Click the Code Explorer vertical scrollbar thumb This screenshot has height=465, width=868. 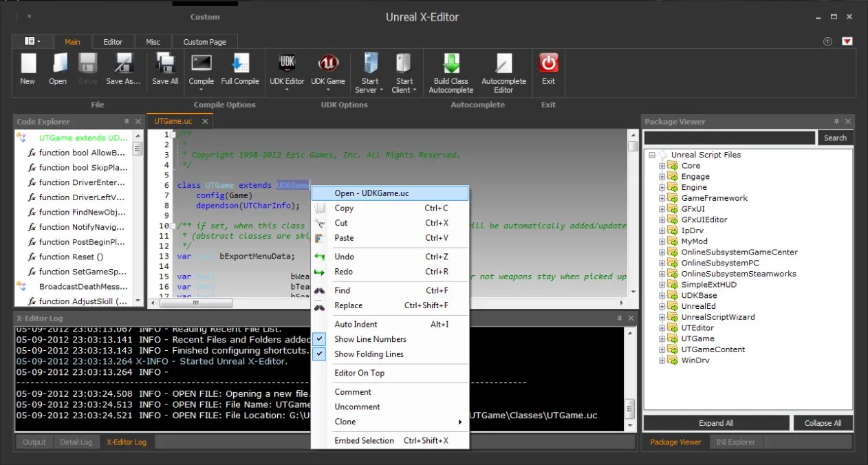tap(138, 148)
